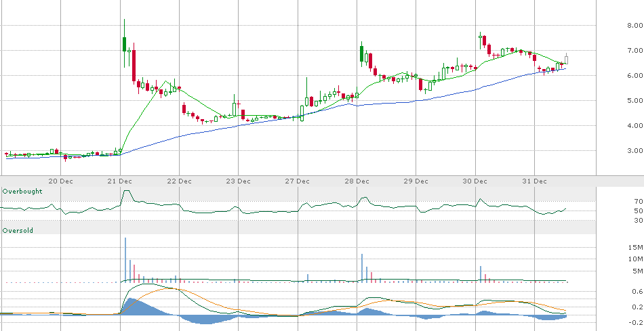
Task: Select the 30 Dec date label
Action: point(476,181)
